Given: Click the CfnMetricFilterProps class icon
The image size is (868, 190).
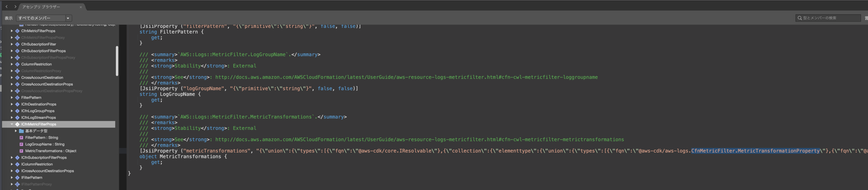Looking at the screenshot, I should pos(17,31).
